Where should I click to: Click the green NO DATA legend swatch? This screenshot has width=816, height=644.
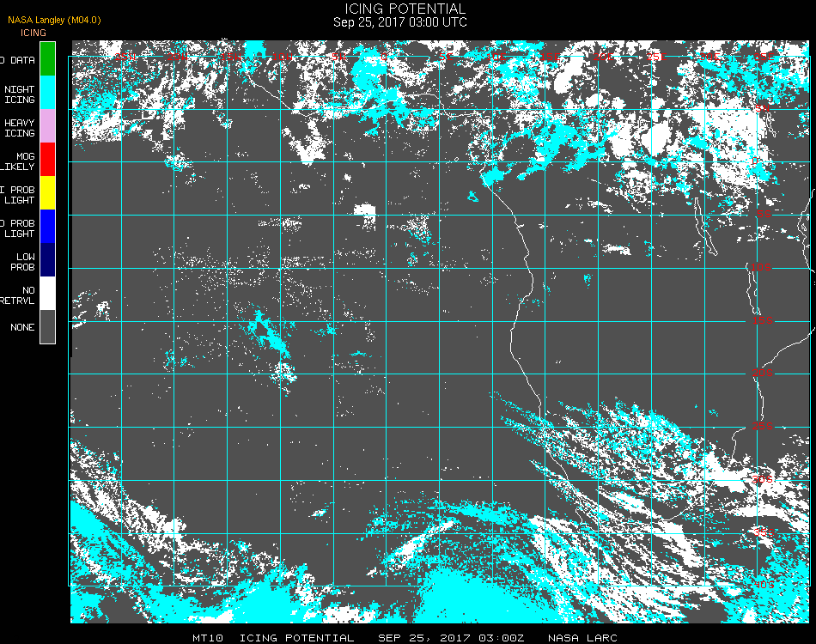pyautogui.click(x=47, y=58)
